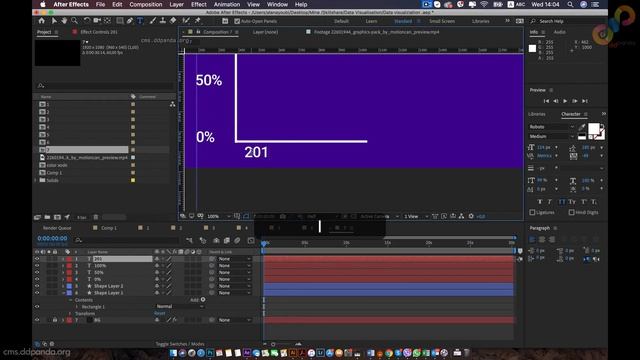Image resolution: width=640 pixels, height=360 pixels.
Task: Hide the 201 text layer
Action: pos(37,259)
